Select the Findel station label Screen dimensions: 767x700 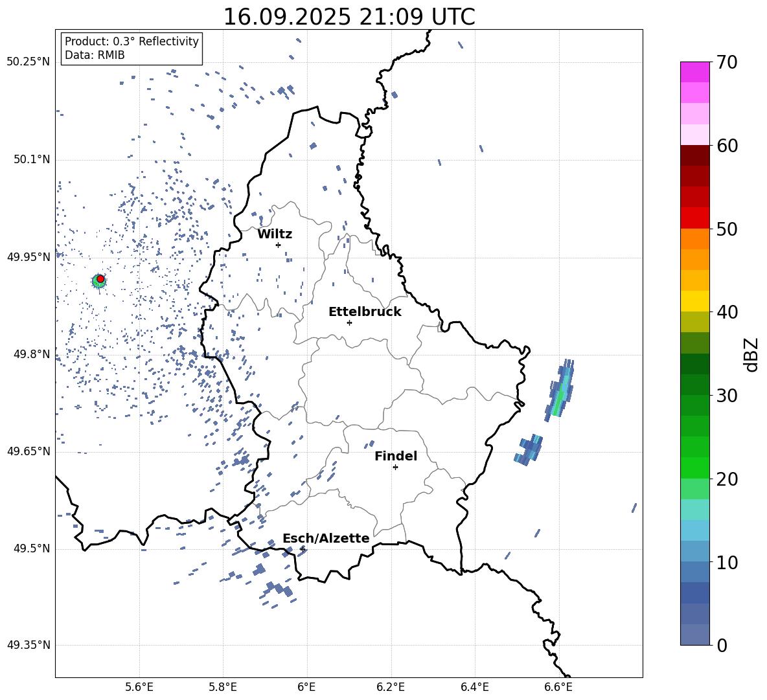(x=396, y=456)
